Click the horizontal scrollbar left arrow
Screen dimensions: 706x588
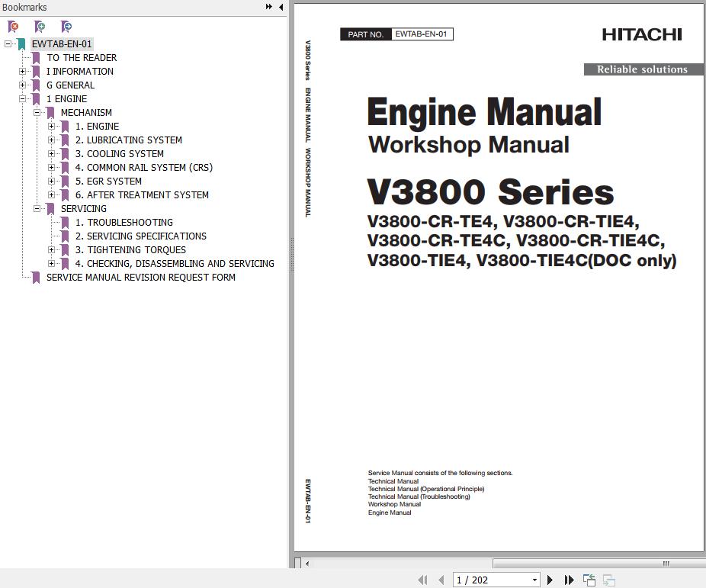point(307,564)
